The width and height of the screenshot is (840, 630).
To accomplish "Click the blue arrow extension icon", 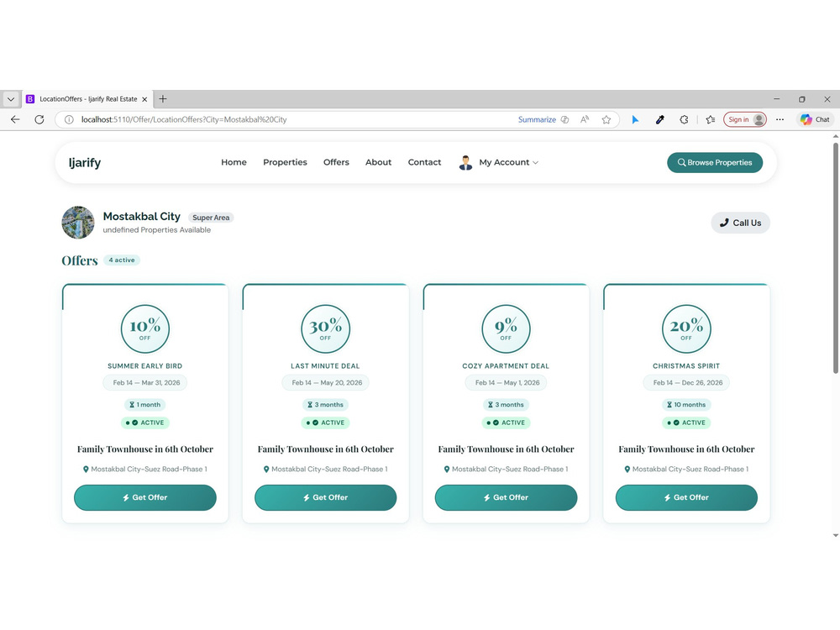I will pos(635,119).
